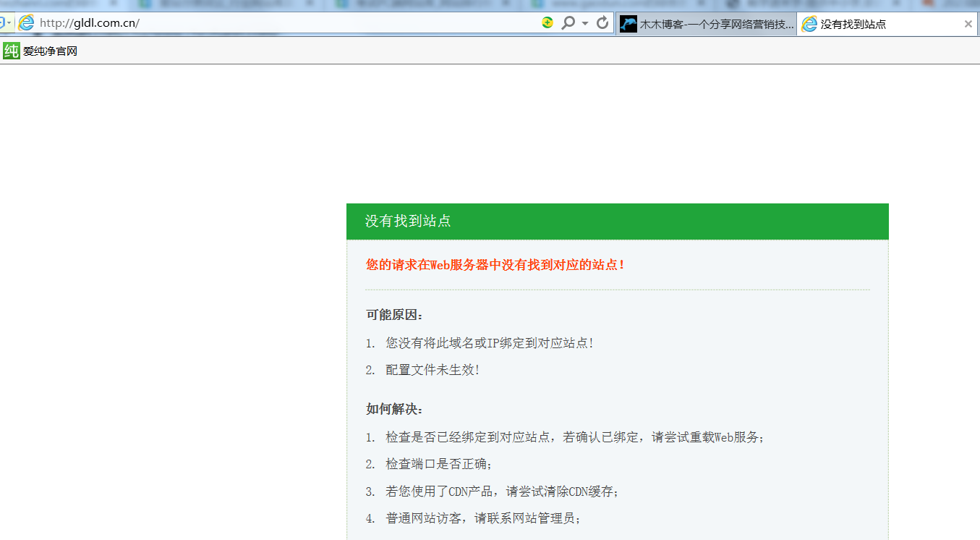Click the 检查端口是否正确 solution line
This screenshot has height=540, width=980.
438,464
